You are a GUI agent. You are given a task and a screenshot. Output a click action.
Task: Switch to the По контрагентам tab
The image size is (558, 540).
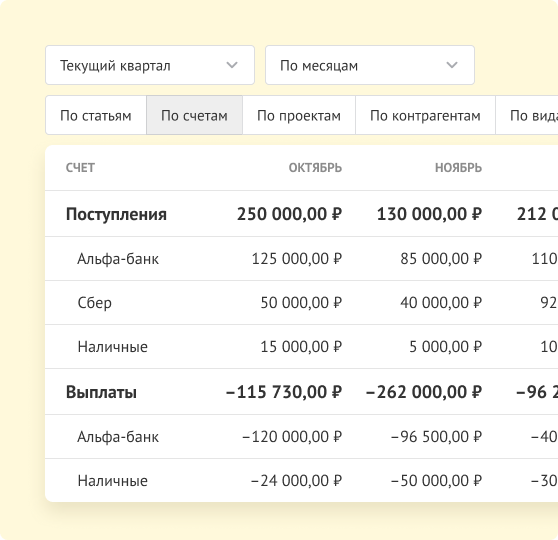pos(425,115)
